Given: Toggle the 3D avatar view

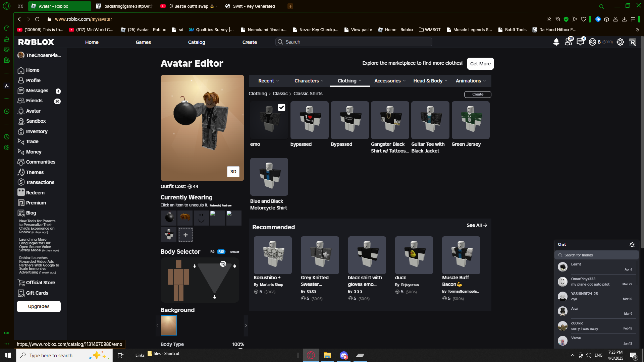Looking at the screenshot, I should tap(233, 172).
